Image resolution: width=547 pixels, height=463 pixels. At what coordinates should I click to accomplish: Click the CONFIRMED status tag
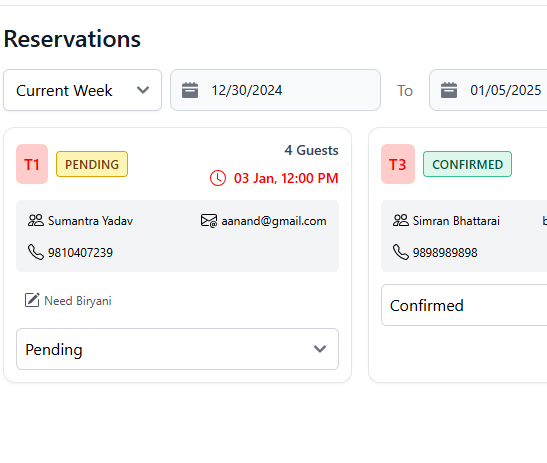click(467, 164)
